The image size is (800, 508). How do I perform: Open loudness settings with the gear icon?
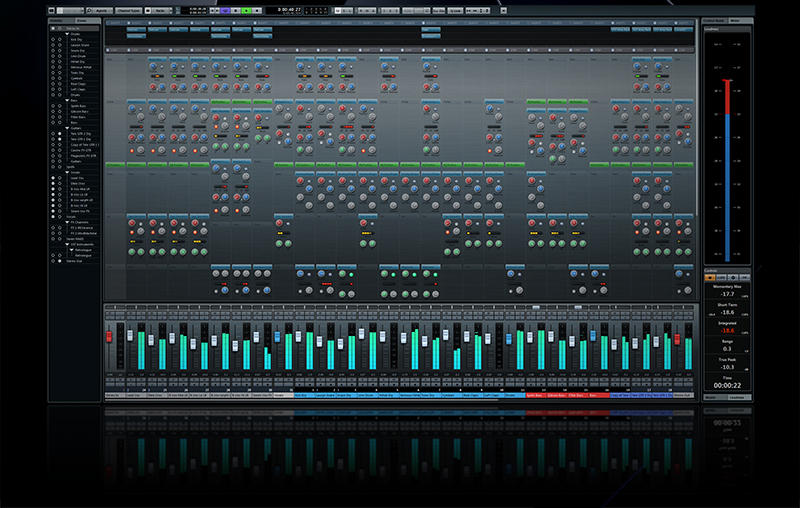tap(733, 277)
